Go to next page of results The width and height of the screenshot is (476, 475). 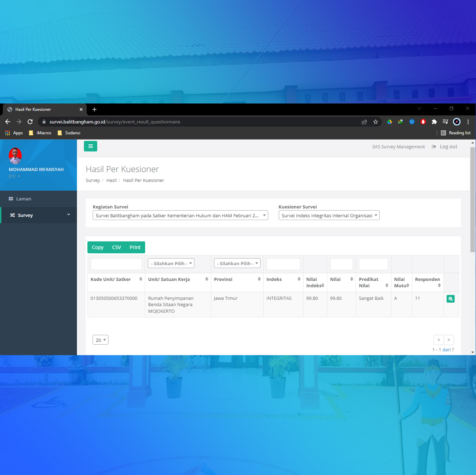[449, 340]
